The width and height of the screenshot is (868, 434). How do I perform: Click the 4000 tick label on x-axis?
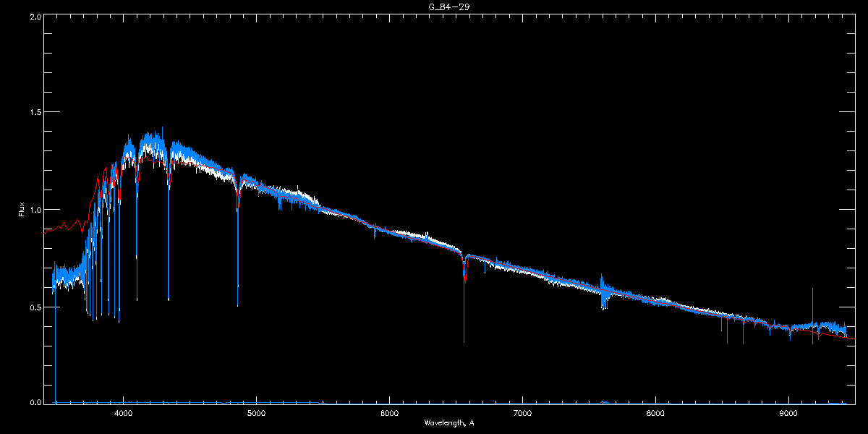click(123, 413)
